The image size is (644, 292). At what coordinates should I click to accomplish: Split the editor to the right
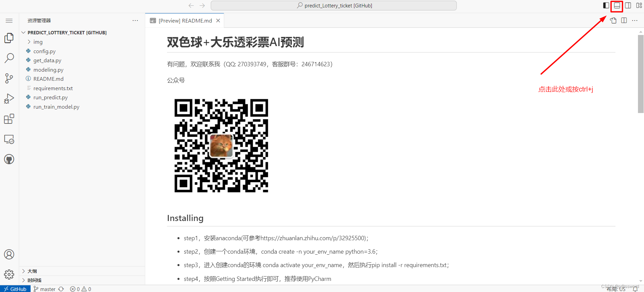pyautogui.click(x=624, y=21)
